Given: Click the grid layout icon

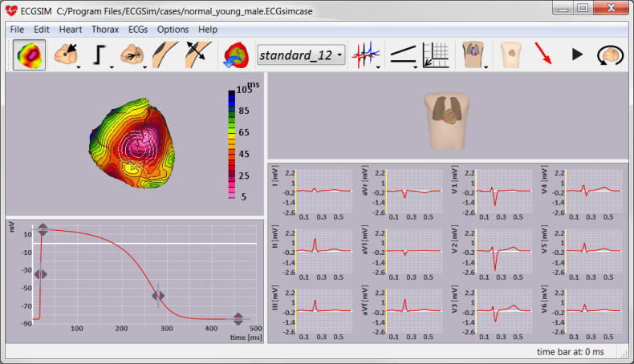Looking at the screenshot, I should [436, 55].
